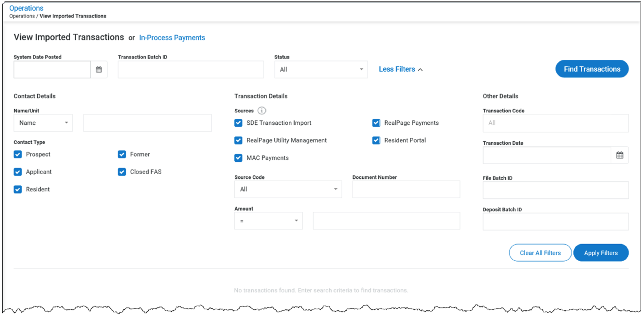This screenshot has height=316, width=644.
Task: Uncheck the Resident Portal source
Action: click(376, 140)
